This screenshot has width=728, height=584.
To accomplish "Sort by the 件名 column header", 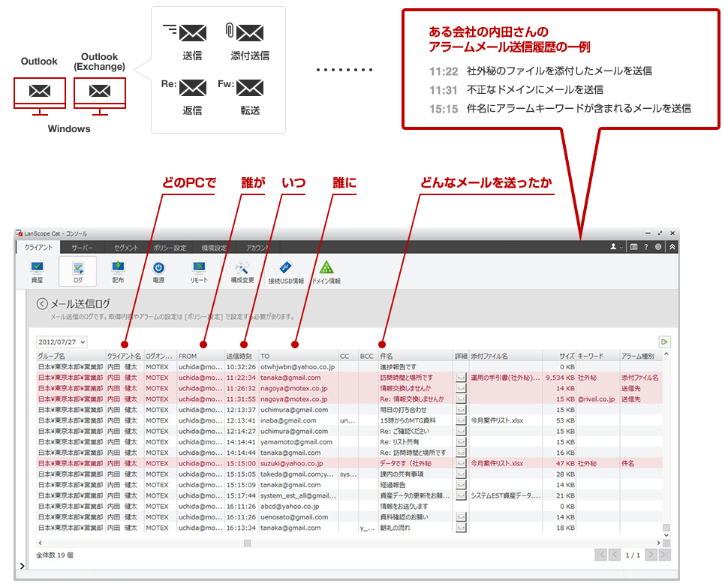I will pos(416,356).
